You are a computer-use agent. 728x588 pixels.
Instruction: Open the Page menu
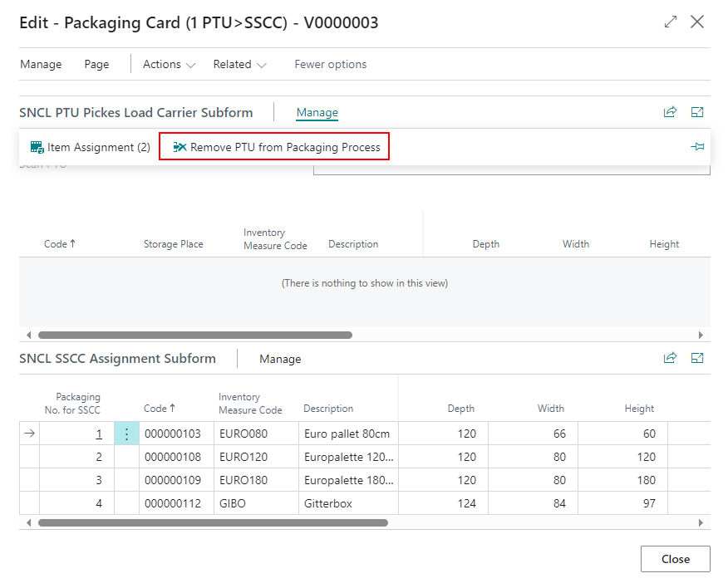click(x=96, y=64)
